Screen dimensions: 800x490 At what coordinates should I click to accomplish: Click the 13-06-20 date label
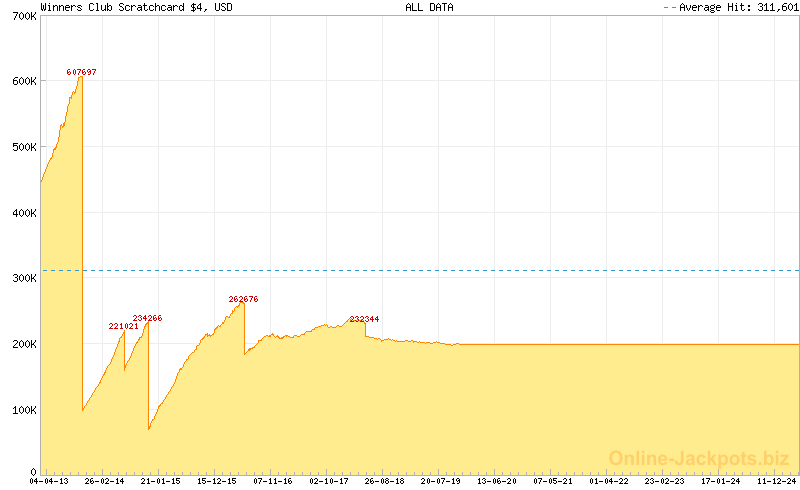tap(496, 481)
